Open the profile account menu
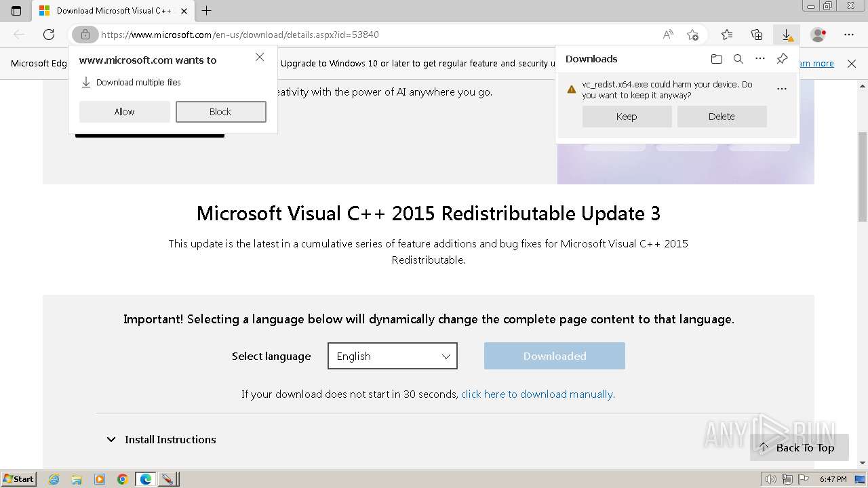The image size is (868, 488). click(818, 35)
